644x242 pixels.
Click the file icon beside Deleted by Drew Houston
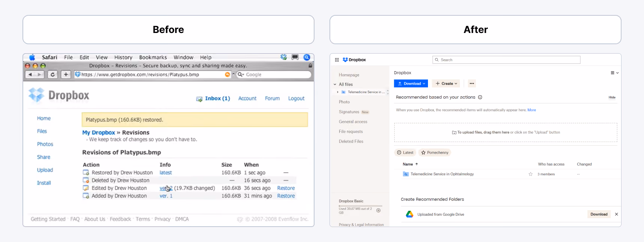(x=86, y=180)
